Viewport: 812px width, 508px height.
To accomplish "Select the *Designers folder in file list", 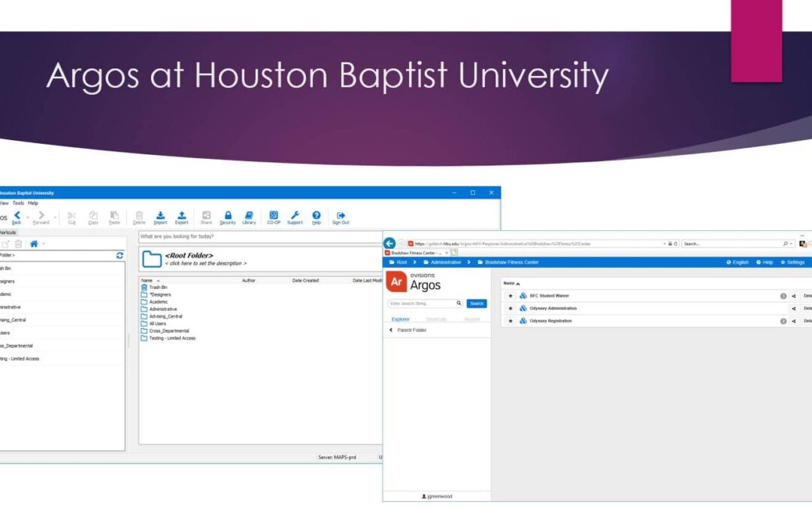I will pyautogui.click(x=156, y=294).
